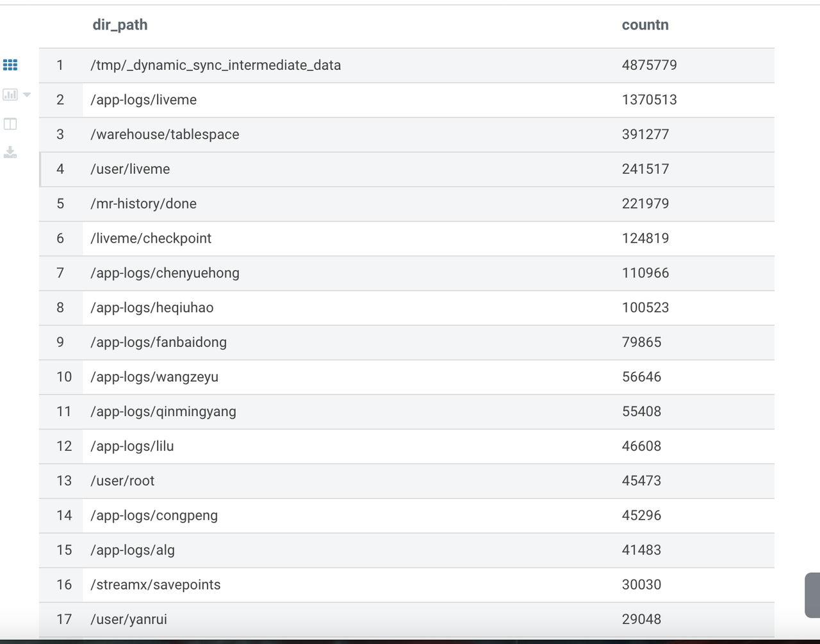Image resolution: width=820 pixels, height=644 pixels.
Task: Click the vertical scrollbar thumb
Action: tap(812, 595)
